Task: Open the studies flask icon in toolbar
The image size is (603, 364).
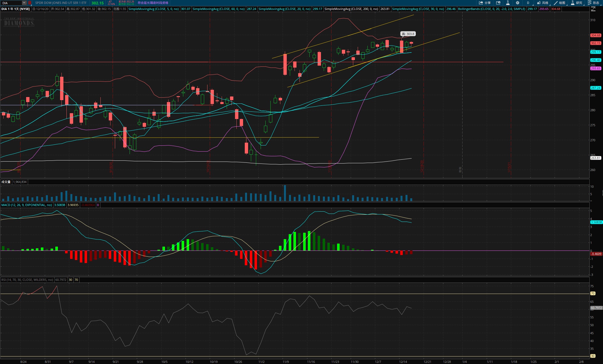Action: [508, 3]
